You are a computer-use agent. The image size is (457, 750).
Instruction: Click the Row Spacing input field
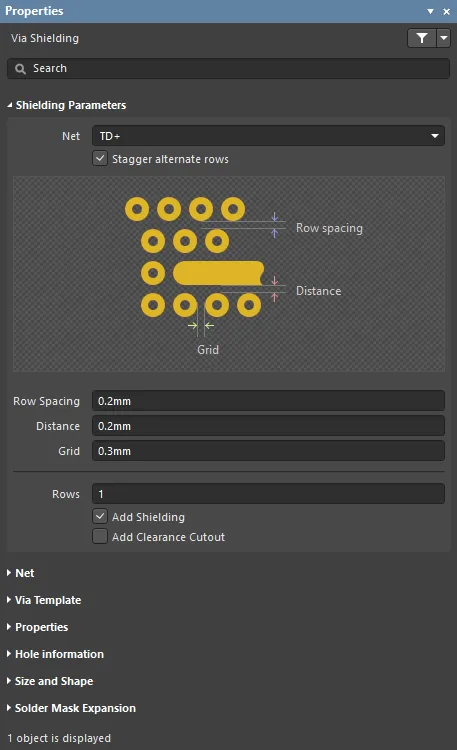coord(268,401)
